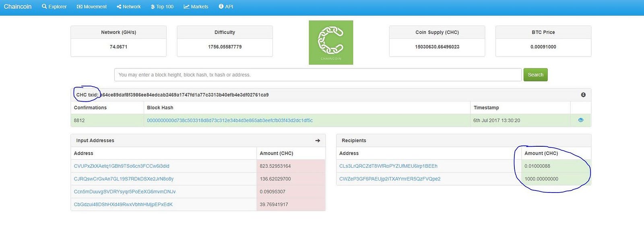The image size is (644, 250).
Task: Select timestamp 6th Jul 2017 13:30:20
Action: [x=497, y=120]
